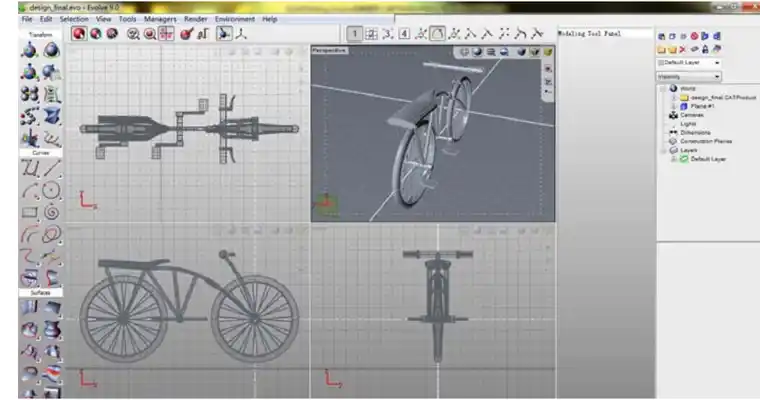Open the Selection menu
Image resolution: width=760 pixels, height=400 pixels.
74,19
